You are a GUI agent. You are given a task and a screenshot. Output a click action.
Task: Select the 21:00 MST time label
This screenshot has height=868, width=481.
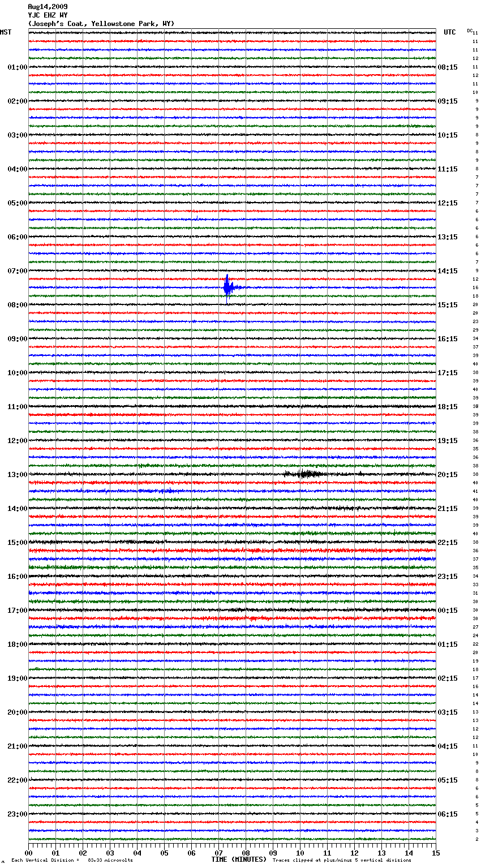[x=18, y=746]
